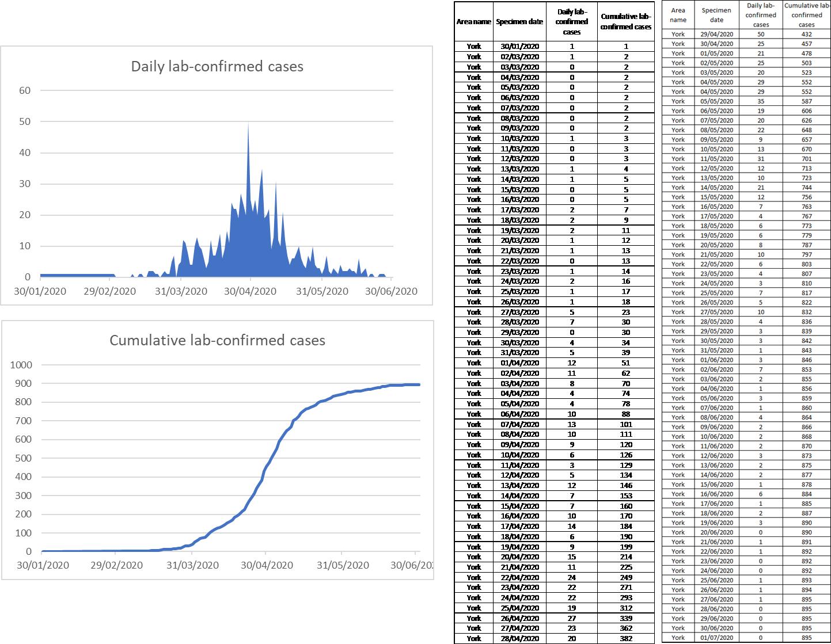
Task: Click date cell 02/03/2020 in table
Action: 520,56
